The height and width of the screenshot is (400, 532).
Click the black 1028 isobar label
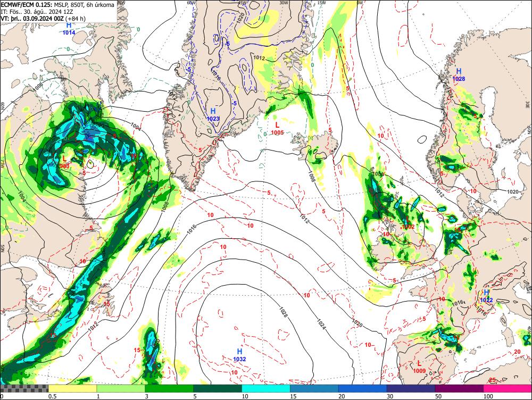click(x=284, y=312)
